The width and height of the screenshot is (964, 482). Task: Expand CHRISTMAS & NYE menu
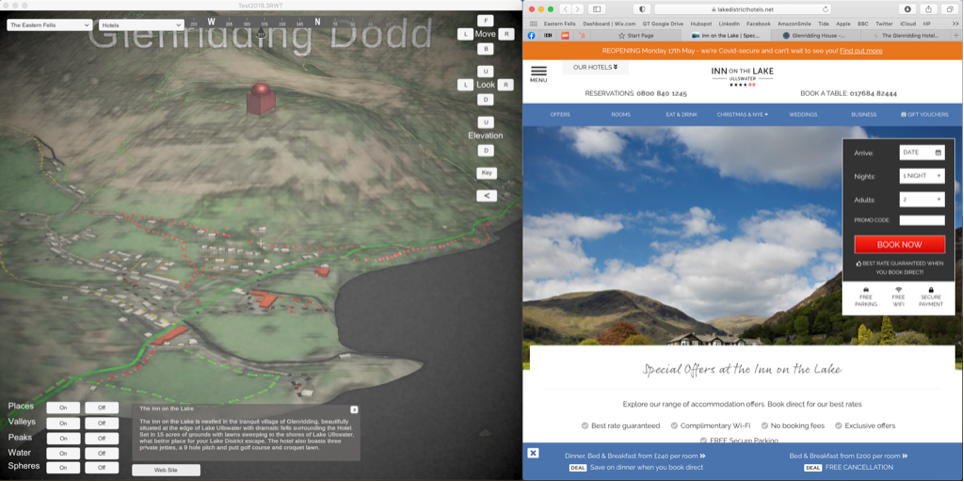coord(742,114)
